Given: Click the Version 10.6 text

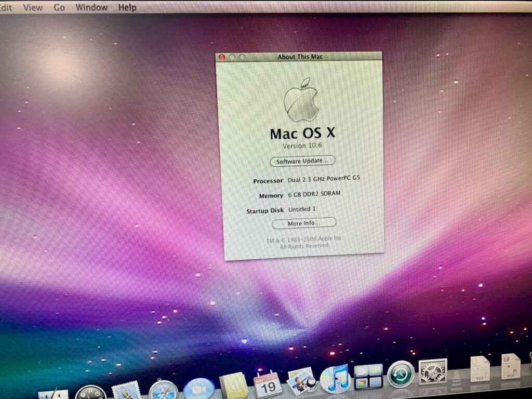Looking at the screenshot, I should [302, 146].
